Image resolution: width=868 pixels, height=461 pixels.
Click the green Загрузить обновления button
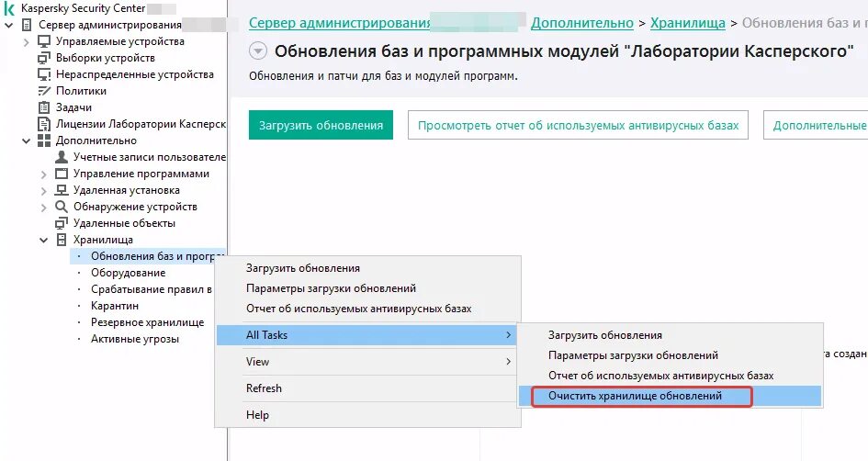click(x=321, y=125)
